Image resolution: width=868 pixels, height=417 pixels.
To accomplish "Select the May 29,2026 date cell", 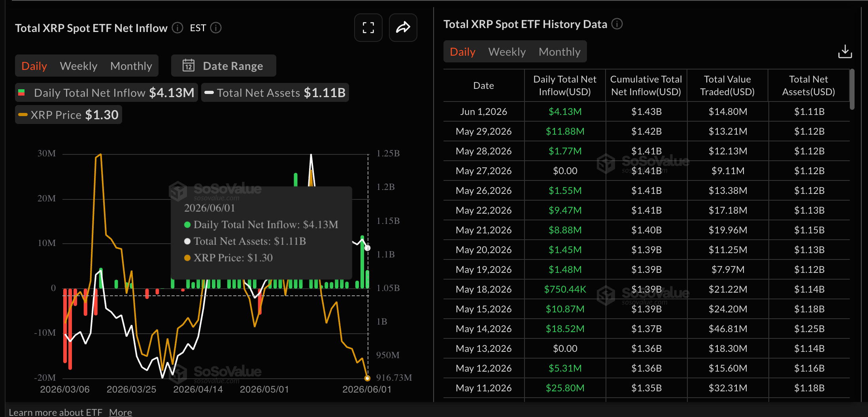I will [x=484, y=131].
